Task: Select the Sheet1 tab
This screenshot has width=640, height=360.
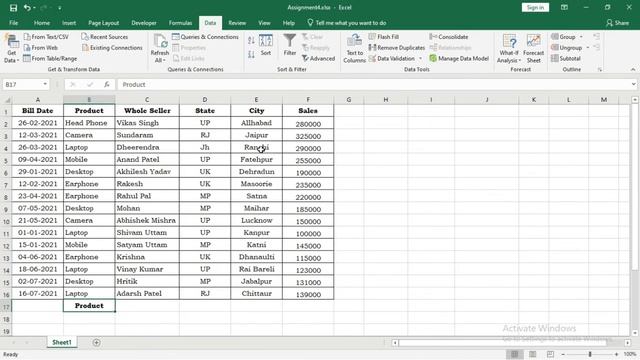Action: coord(62,342)
